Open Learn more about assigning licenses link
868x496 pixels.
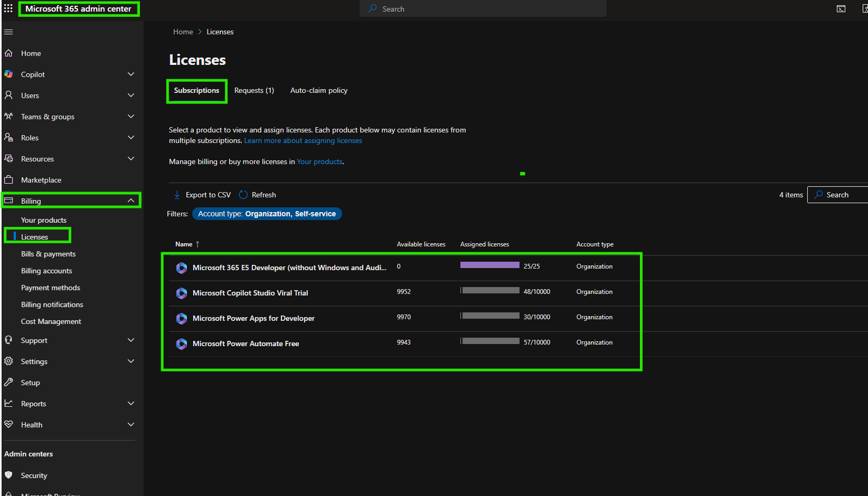[x=303, y=141]
